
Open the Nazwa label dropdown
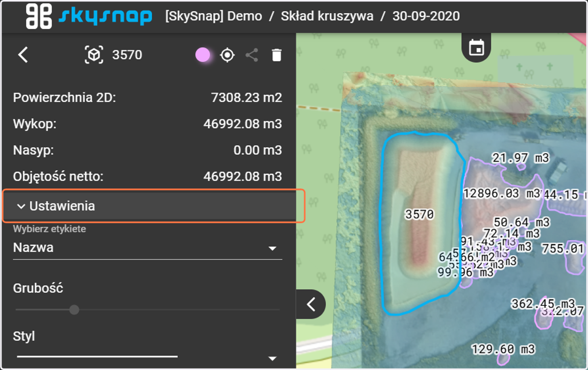(147, 248)
